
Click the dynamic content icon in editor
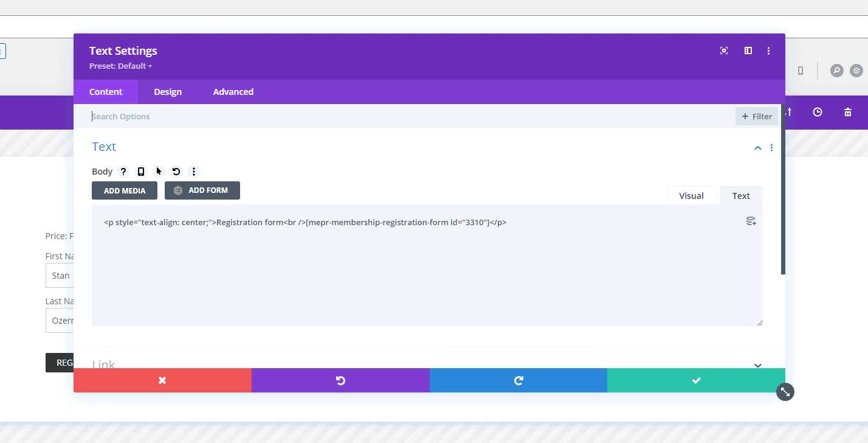[x=751, y=221]
